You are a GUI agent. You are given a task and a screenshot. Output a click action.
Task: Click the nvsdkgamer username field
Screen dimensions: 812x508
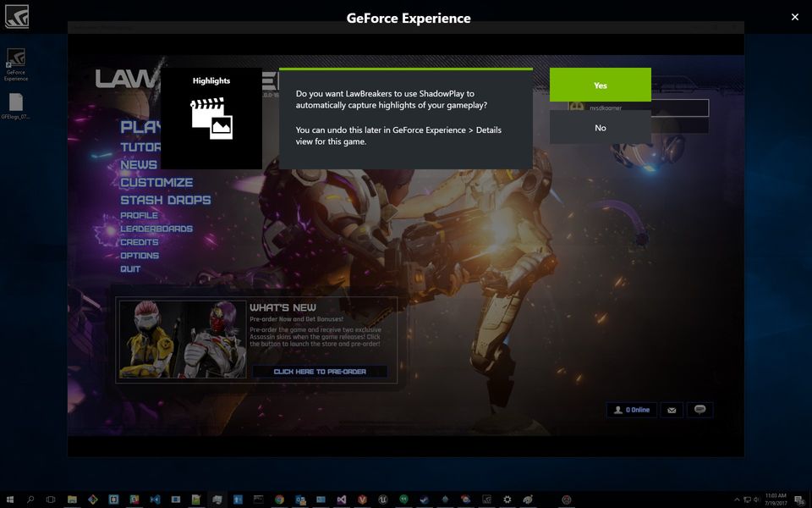pyautogui.click(x=639, y=108)
